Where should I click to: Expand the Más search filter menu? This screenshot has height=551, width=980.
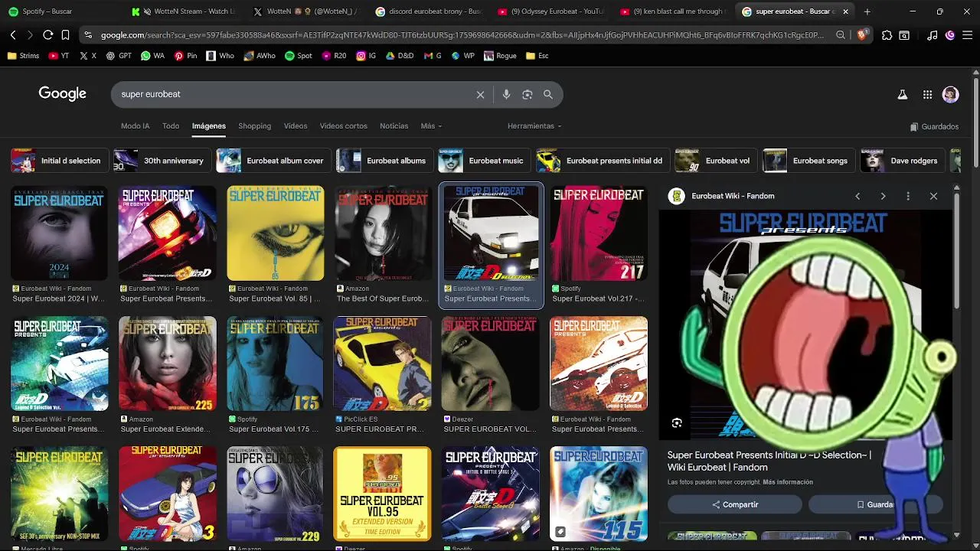point(431,126)
